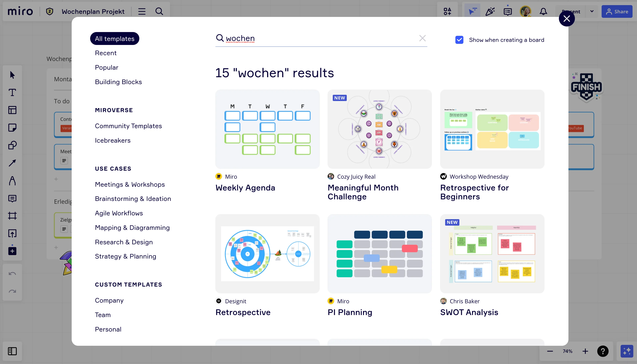Select the Sticky note tool

coord(12,127)
